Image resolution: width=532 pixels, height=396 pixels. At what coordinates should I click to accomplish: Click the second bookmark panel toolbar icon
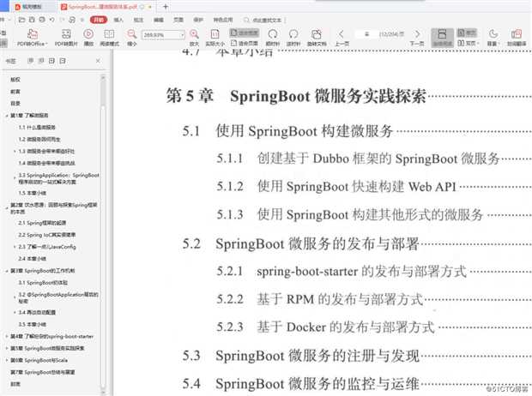[x=41, y=61]
